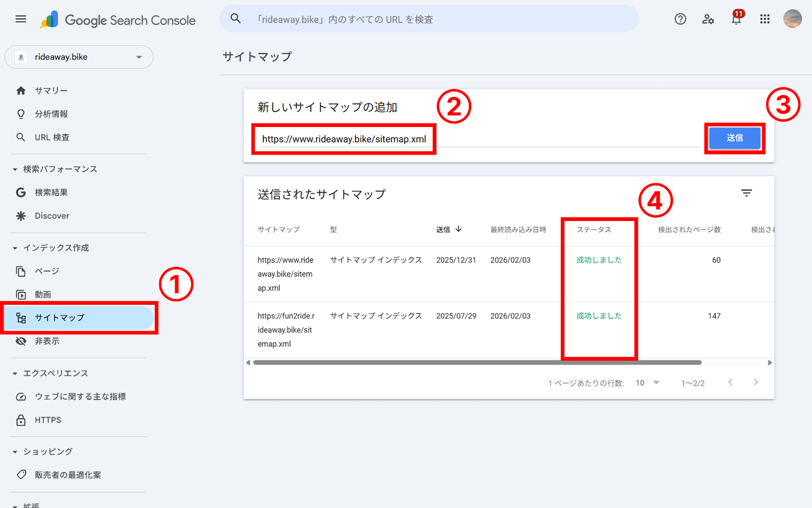Open the rideaway.bike property selector
The width and height of the screenshot is (812, 508).
[79, 57]
